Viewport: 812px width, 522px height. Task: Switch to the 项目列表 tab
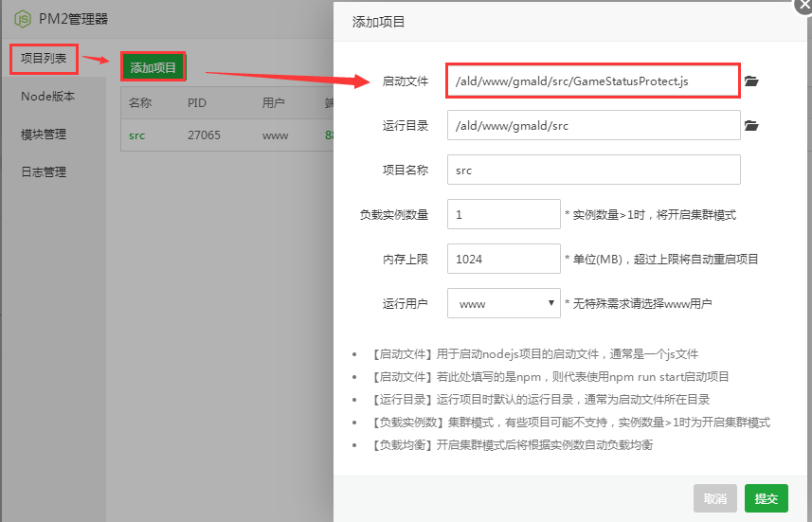44,59
